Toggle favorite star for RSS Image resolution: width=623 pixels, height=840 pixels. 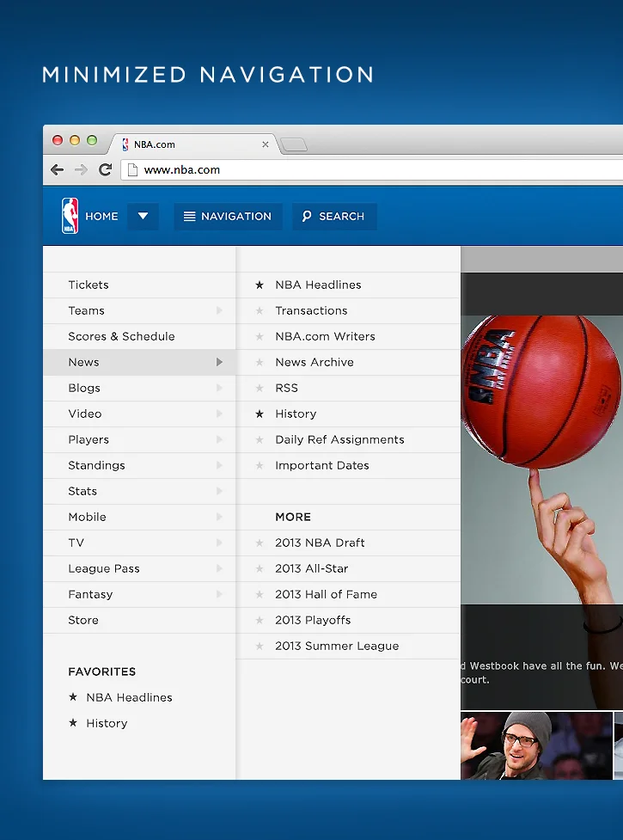(260, 388)
